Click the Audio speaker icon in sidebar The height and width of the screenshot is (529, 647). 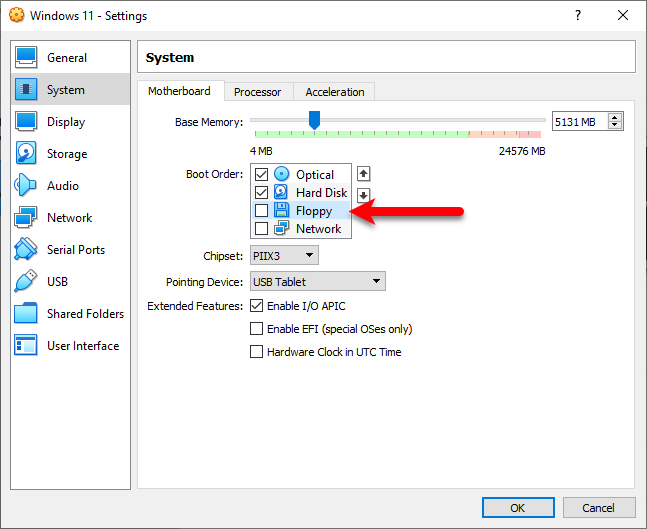point(25,185)
